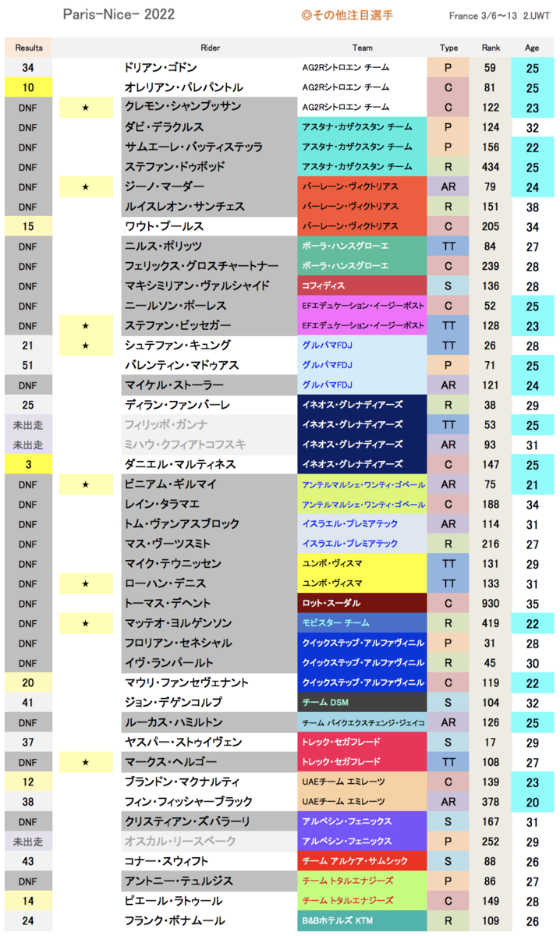Select rider name マイケル・ストーラー
This screenshot has height=936, width=560.
[x=174, y=385]
